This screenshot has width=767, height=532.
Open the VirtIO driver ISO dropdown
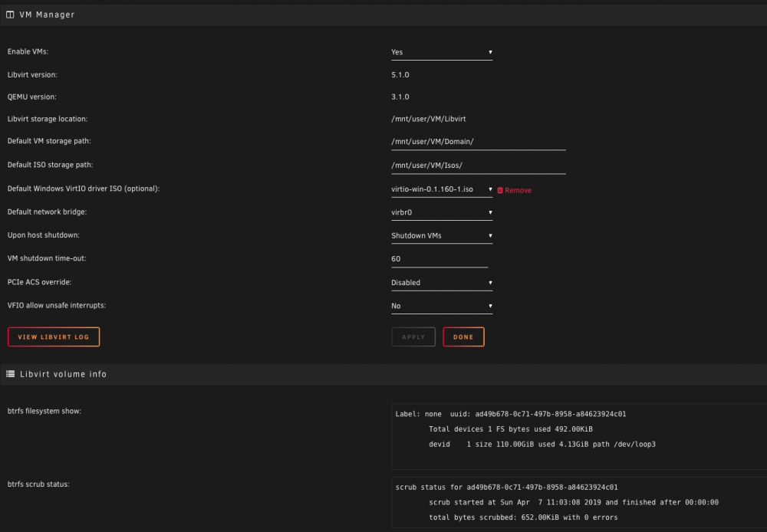pos(442,189)
